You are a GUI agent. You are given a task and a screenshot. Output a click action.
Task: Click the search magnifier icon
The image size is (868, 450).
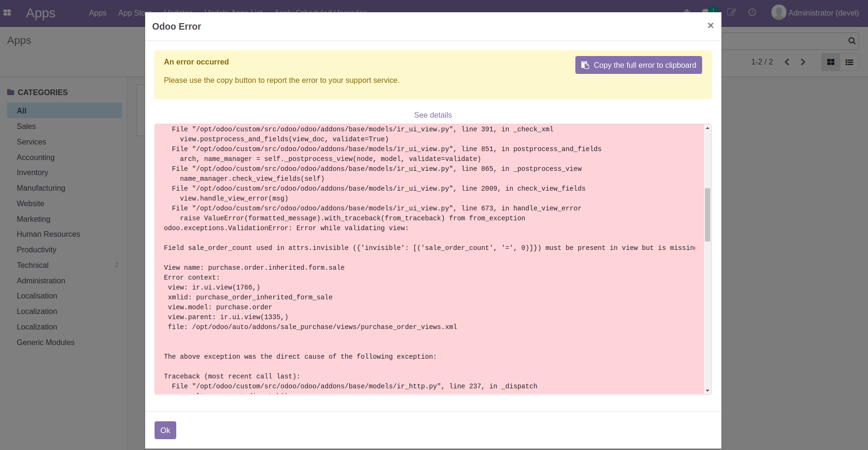point(852,41)
